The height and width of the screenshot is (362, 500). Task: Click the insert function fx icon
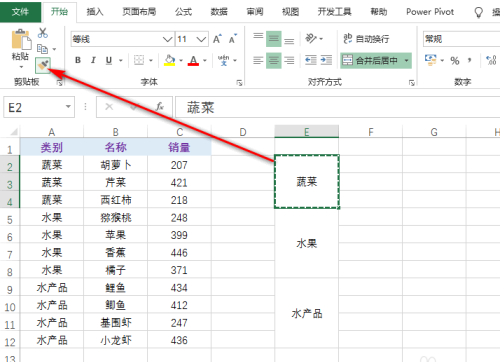point(160,107)
